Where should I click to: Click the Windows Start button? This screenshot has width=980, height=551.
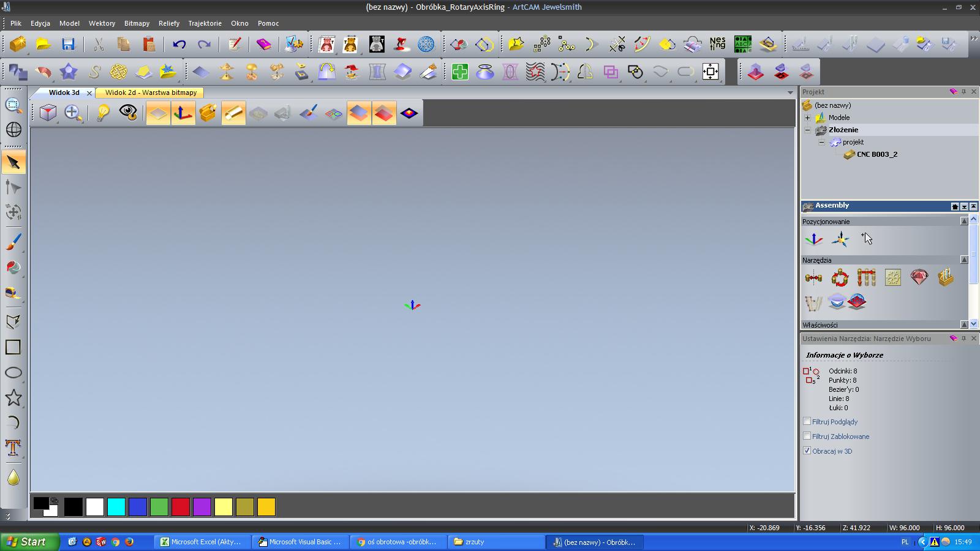pos(29,542)
